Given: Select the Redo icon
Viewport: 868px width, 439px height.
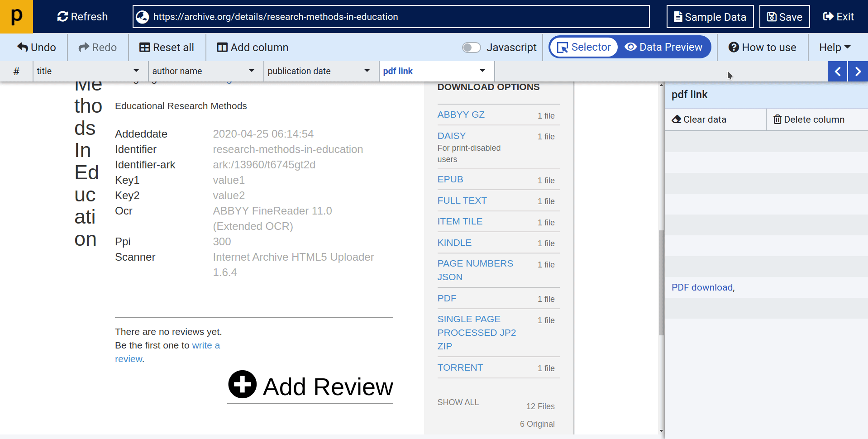Looking at the screenshot, I should coord(83,47).
